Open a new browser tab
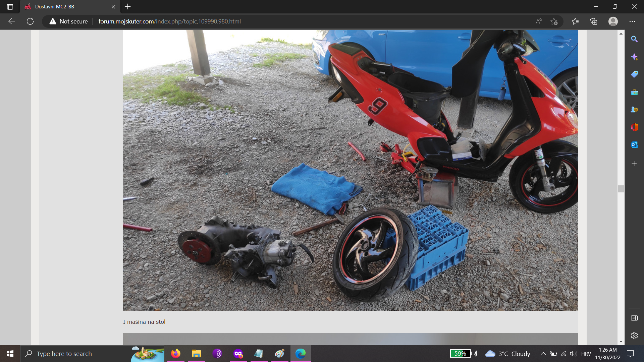Viewport: 644px width, 362px height. click(x=128, y=6)
